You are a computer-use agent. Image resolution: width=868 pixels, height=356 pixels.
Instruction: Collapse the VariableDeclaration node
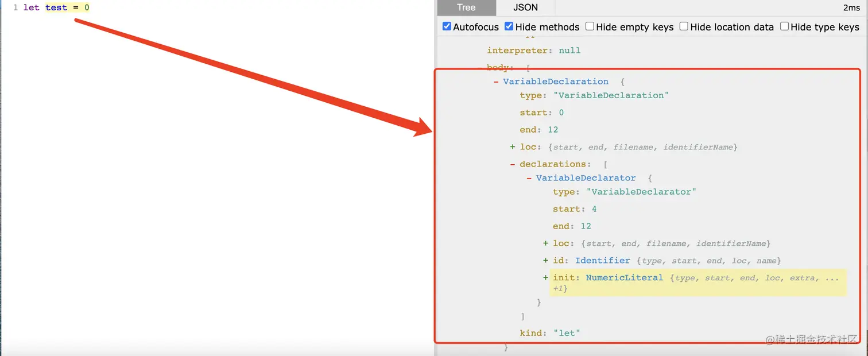click(x=496, y=82)
